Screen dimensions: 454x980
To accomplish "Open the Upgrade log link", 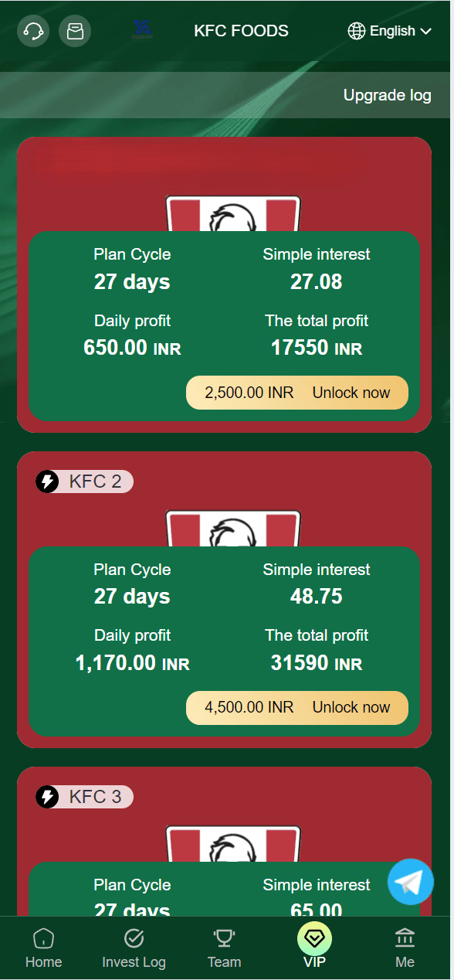I will pos(388,96).
